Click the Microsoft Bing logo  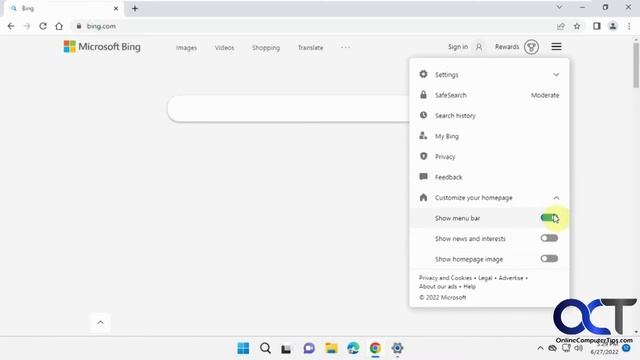click(102, 47)
